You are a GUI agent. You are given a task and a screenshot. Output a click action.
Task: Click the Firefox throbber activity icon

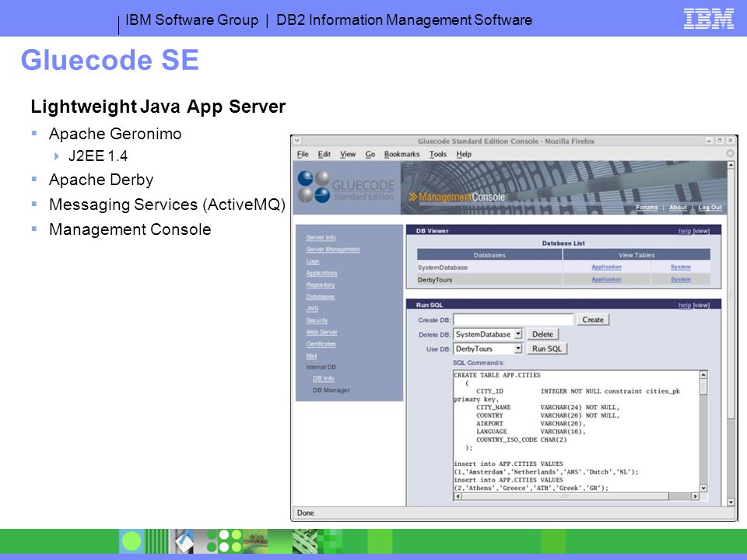pos(729,153)
